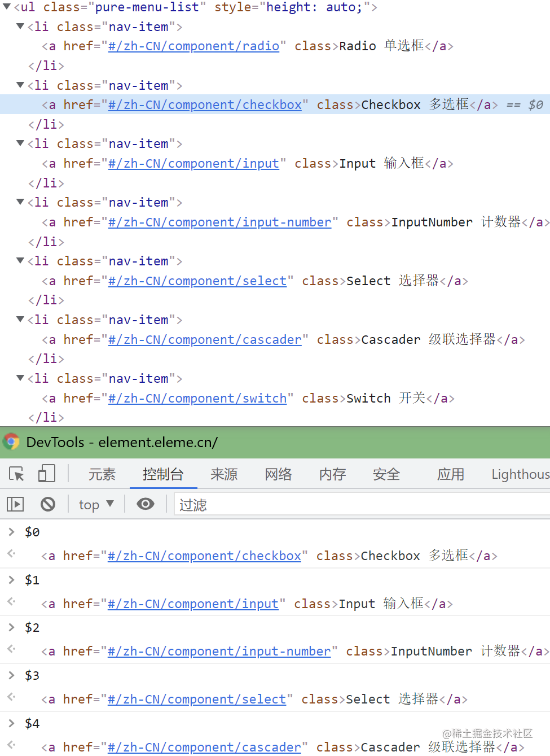Select the $0 console command entry
Viewport: 550px width, 756px height.
pos(32,532)
